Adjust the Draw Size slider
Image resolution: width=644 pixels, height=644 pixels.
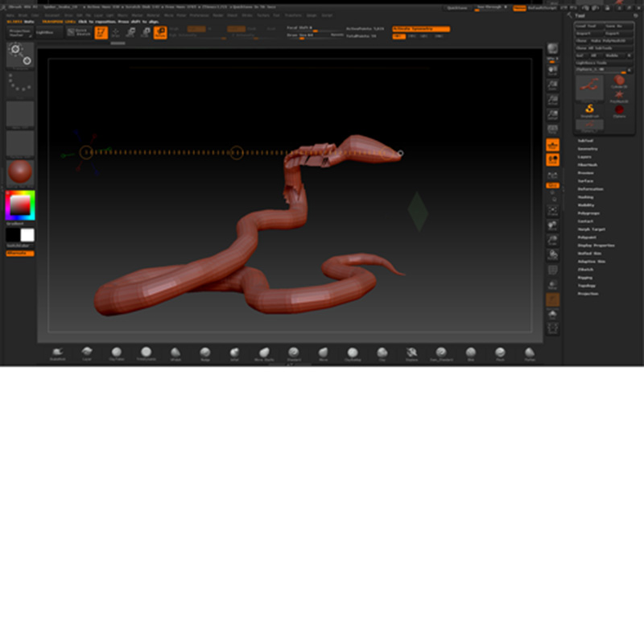click(x=315, y=35)
